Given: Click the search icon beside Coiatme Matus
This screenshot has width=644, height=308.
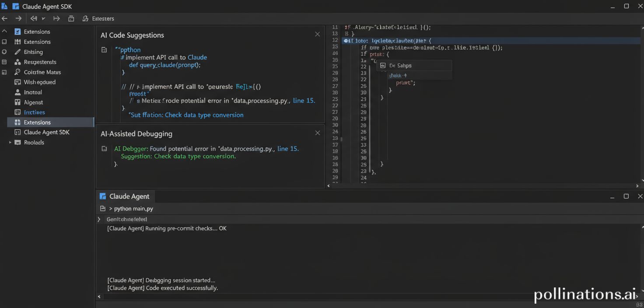Looking at the screenshot, I should 17,72.
